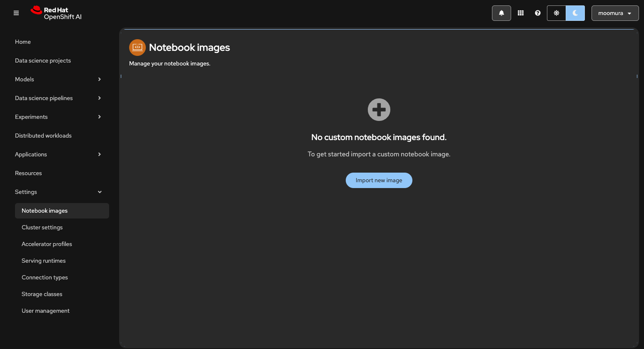Switch to light theme sun icon

[557, 13]
